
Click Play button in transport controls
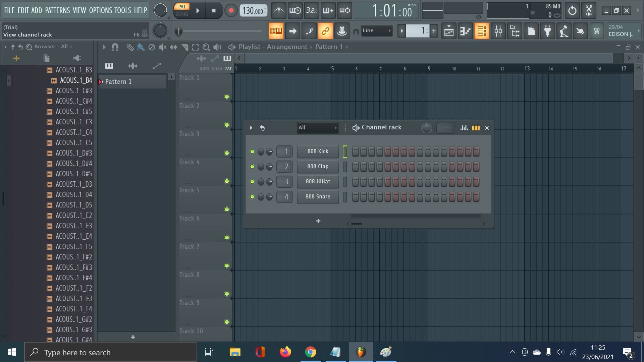[198, 10]
